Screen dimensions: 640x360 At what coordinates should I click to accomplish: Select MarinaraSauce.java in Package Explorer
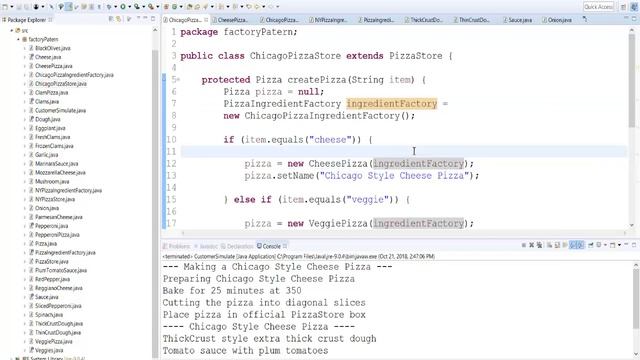[56, 164]
